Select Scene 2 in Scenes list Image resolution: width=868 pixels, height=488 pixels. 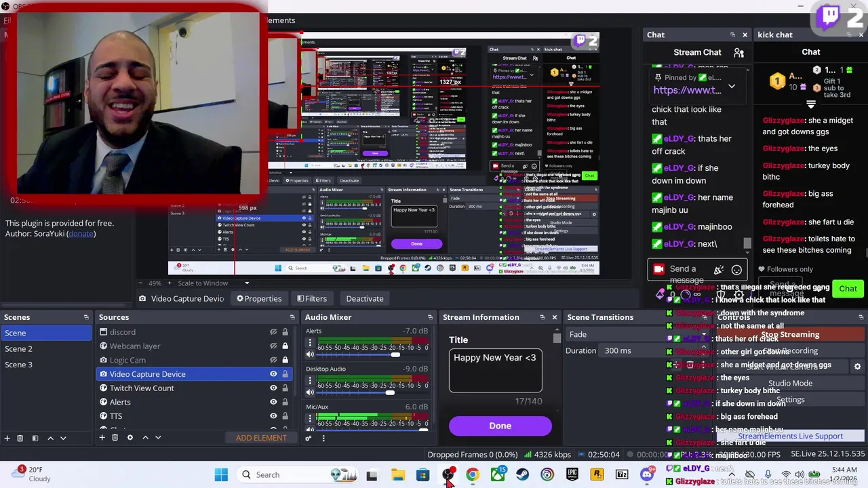(46, 348)
